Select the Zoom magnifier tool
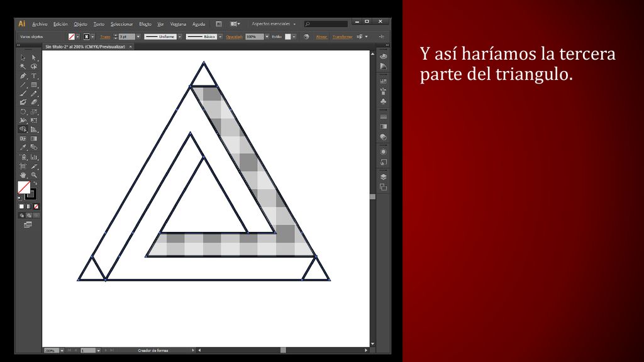The height and width of the screenshot is (362, 644). coord(34,175)
